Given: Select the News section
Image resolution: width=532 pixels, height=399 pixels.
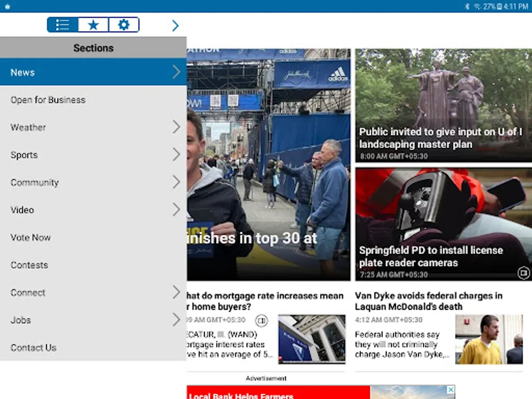Looking at the screenshot, I should [93, 72].
